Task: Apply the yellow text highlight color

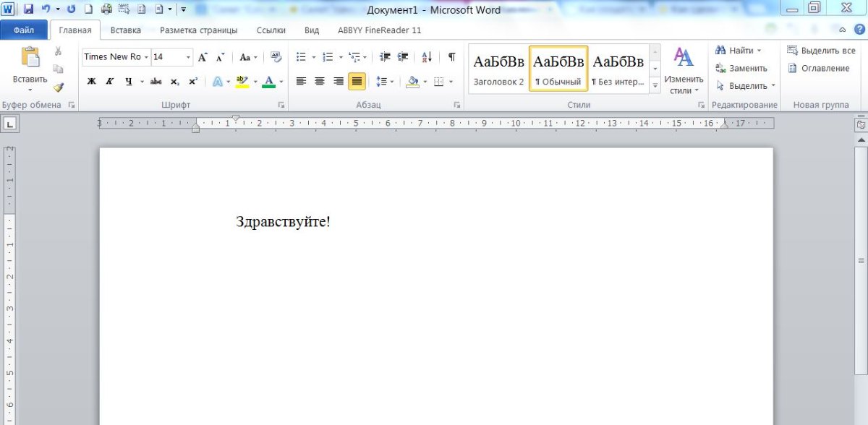Action: coord(242,82)
